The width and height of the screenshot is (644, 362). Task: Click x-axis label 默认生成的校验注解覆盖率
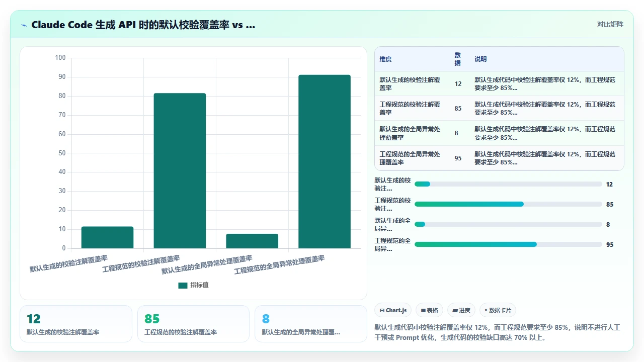(x=68, y=264)
